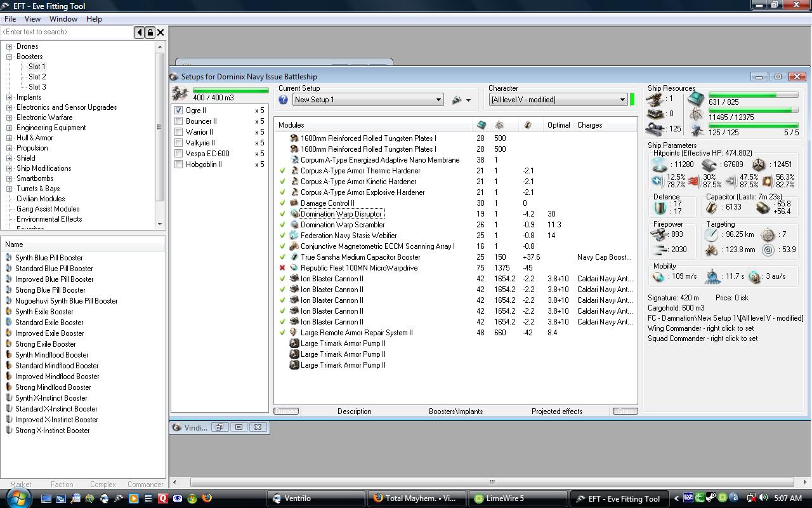Click the Firefox icon in the quick launch
Image resolution: width=812 pixels, height=508 pixels.
click(x=207, y=498)
